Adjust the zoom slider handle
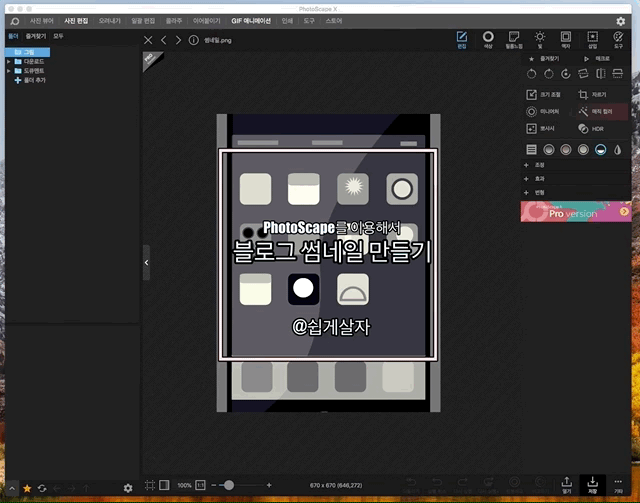Screen dimensions: 640x503 click(229, 485)
